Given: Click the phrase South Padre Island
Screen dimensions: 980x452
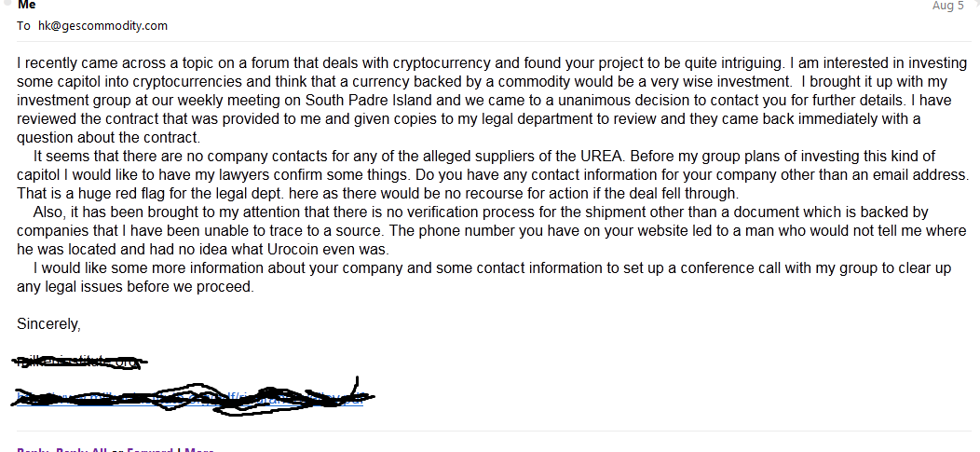Looking at the screenshot, I should click(x=367, y=100).
